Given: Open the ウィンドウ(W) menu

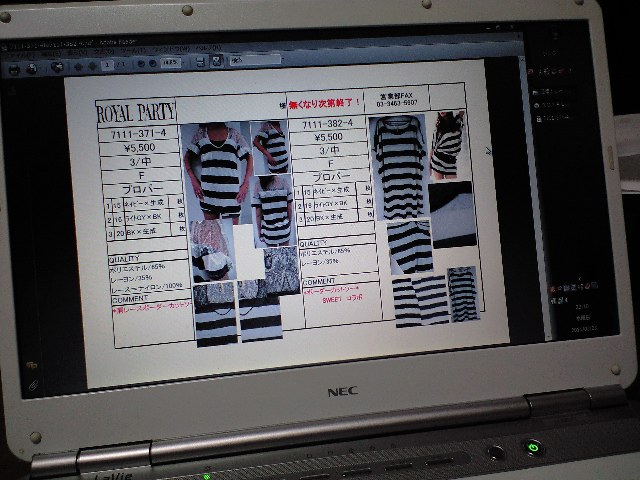Looking at the screenshot, I should pyautogui.click(x=171, y=51).
